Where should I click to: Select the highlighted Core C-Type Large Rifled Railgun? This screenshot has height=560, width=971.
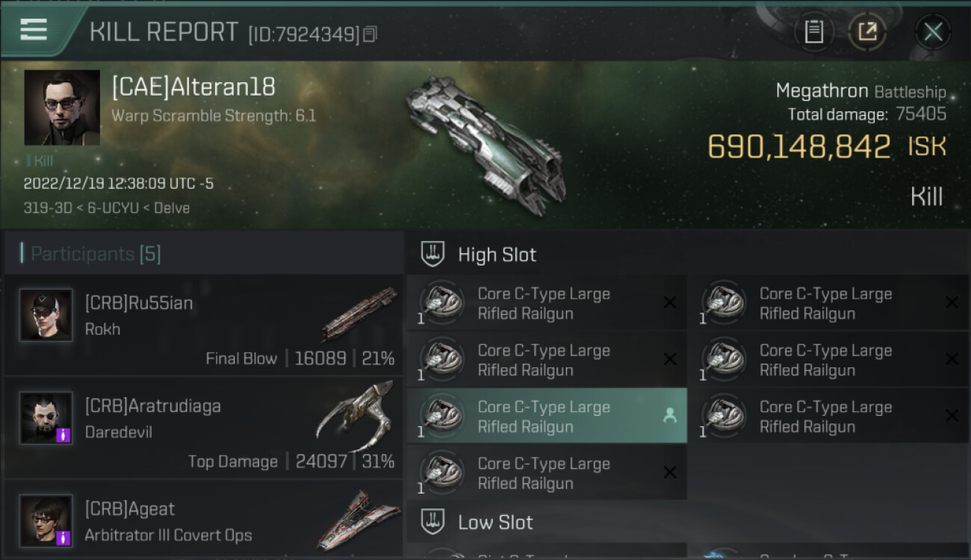(x=547, y=417)
